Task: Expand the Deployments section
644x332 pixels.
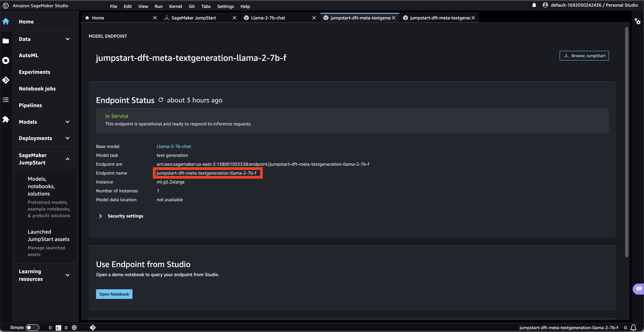Action: point(68,138)
